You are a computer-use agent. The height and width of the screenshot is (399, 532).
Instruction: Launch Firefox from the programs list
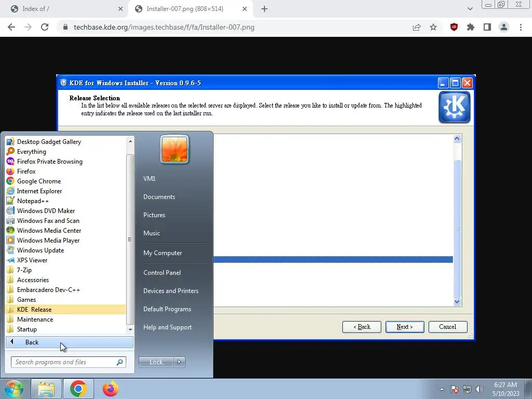(x=65, y=171)
